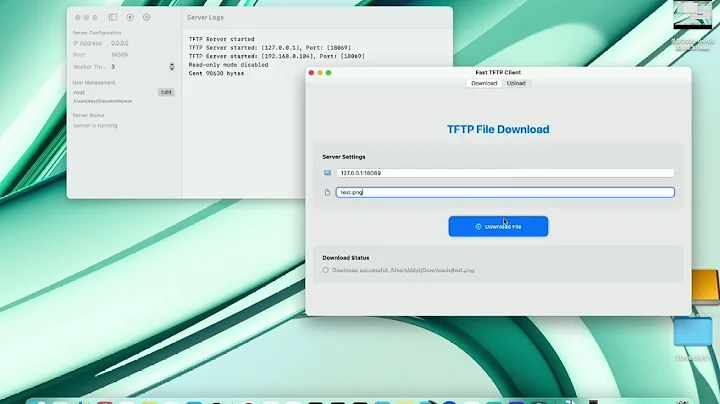The image size is (720, 404).
Task: Click the 'Server Logs' title
Action: [x=205, y=17]
